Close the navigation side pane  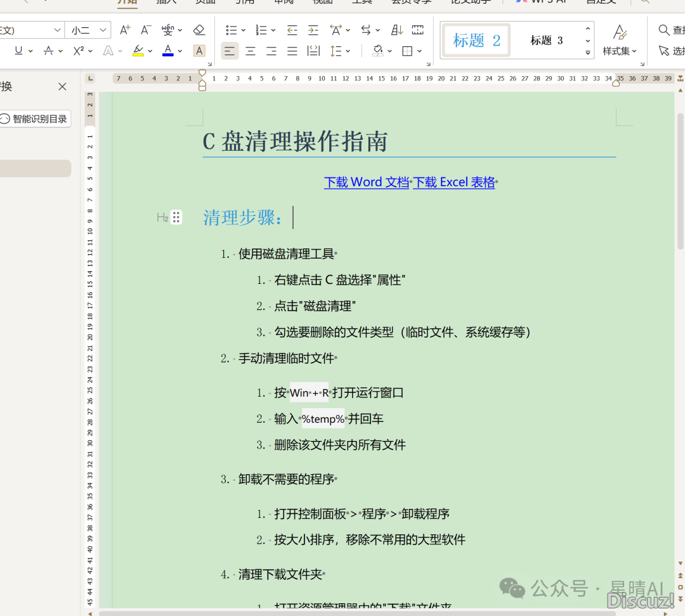[62, 86]
